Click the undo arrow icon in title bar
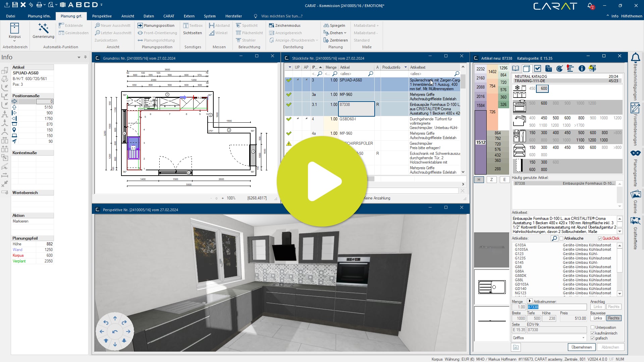This screenshot has width=644, height=362. pos(31,5)
